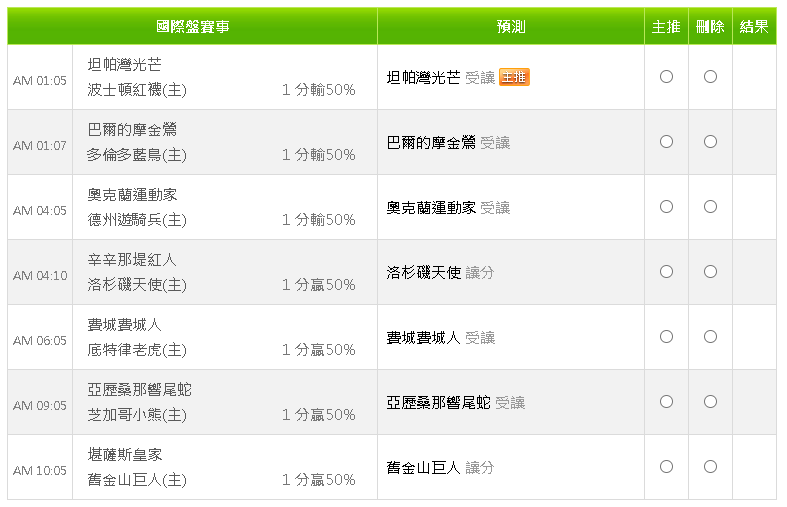This screenshot has width=787, height=507.
Task: Click team name 多倫多藍鳥(主)
Action: pos(137,155)
